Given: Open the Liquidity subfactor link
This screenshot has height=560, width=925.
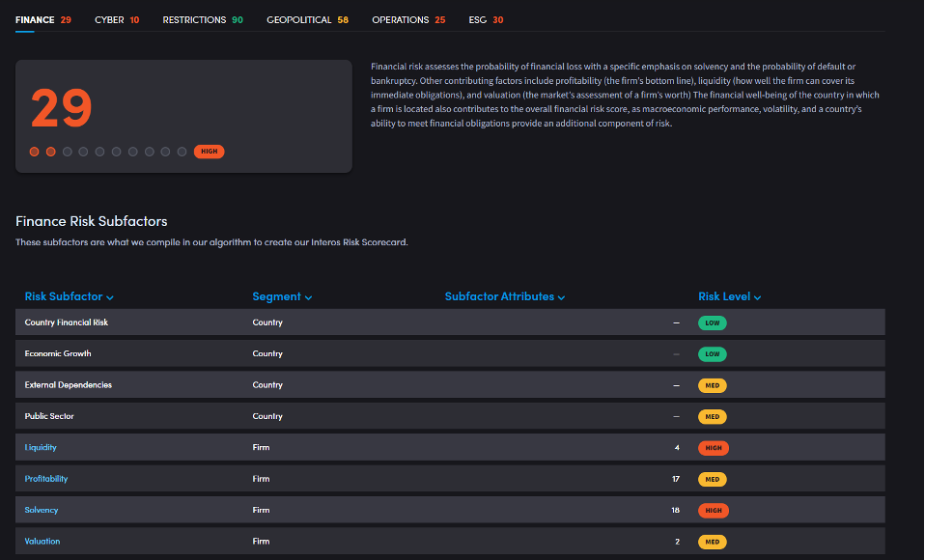Looking at the screenshot, I should click(41, 448).
